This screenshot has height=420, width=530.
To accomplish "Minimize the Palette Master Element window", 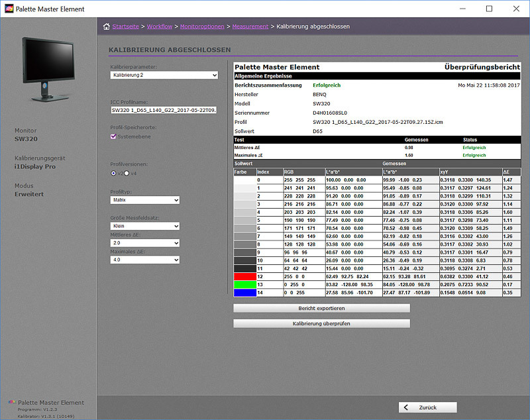I will tap(462, 9).
